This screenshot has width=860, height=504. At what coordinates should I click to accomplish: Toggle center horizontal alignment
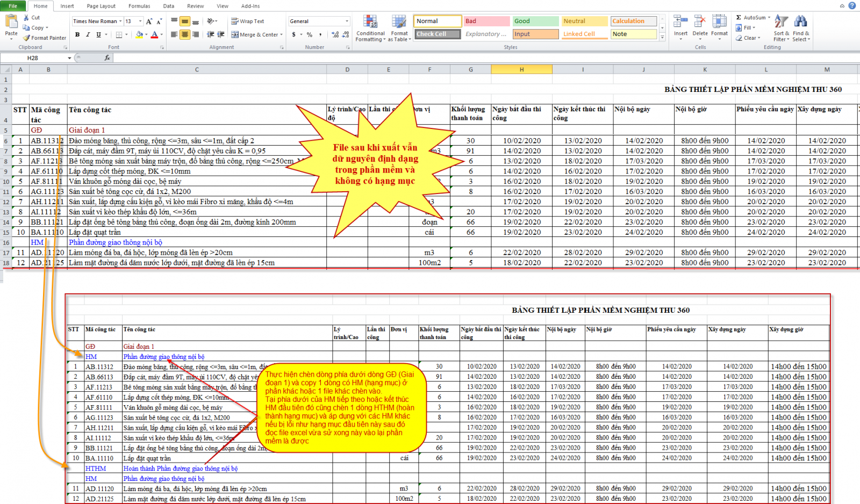pyautogui.click(x=185, y=34)
